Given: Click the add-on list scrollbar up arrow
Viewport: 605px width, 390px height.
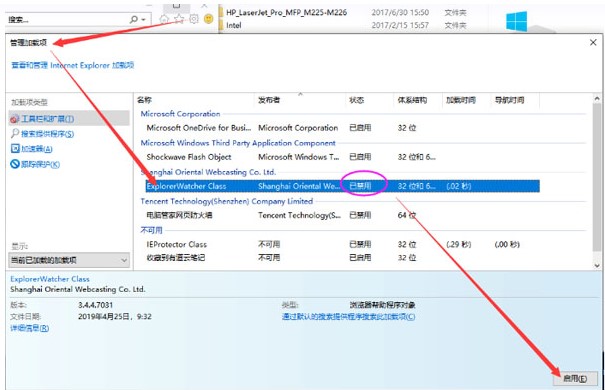Looking at the screenshot, I should pyautogui.click(x=597, y=99).
